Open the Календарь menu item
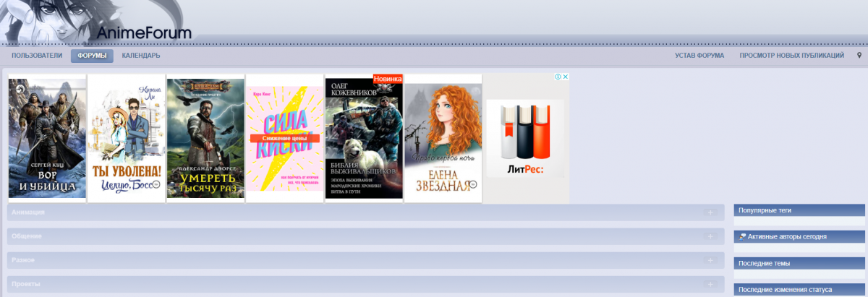Screen dimensions: 868x297 coord(141,56)
